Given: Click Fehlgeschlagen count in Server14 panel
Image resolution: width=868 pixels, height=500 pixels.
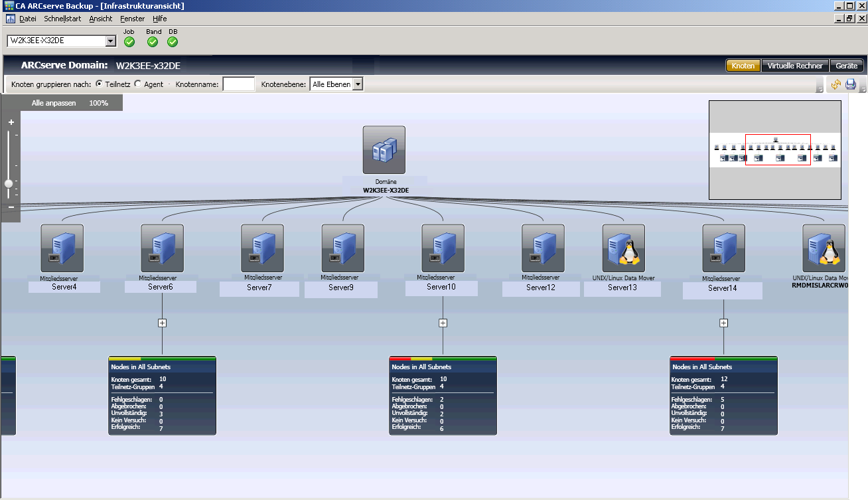Looking at the screenshot, I should pos(723,400).
